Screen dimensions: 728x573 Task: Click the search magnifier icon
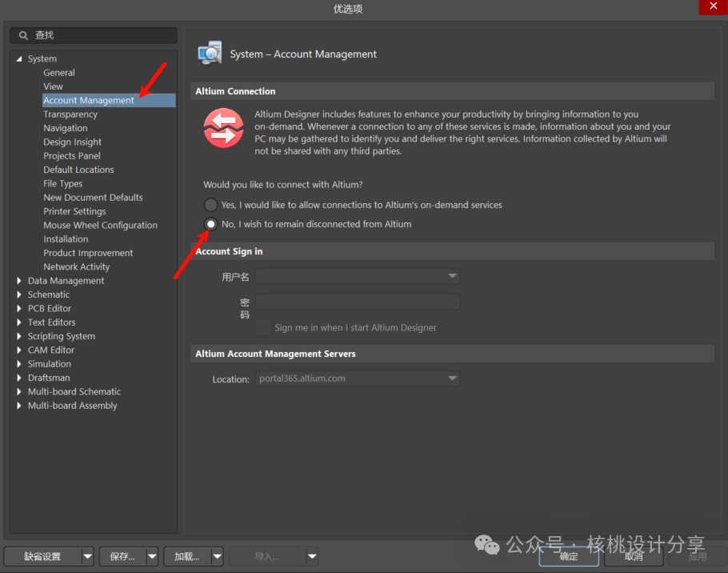pos(24,36)
